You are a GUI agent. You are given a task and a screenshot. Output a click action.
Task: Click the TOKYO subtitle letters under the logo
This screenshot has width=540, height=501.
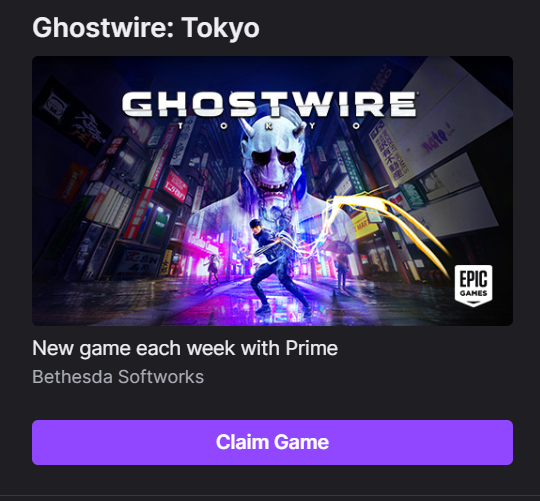click(x=269, y=126)
